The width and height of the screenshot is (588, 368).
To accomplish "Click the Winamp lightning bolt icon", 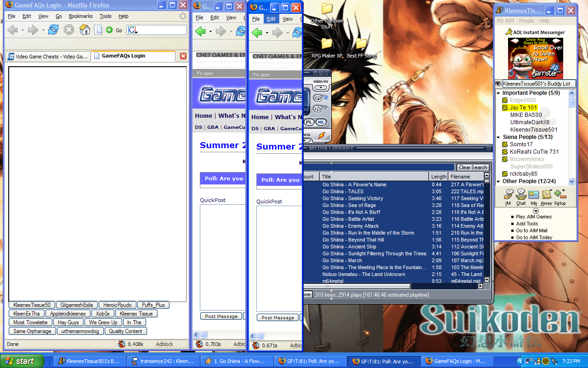I will 322,136.
